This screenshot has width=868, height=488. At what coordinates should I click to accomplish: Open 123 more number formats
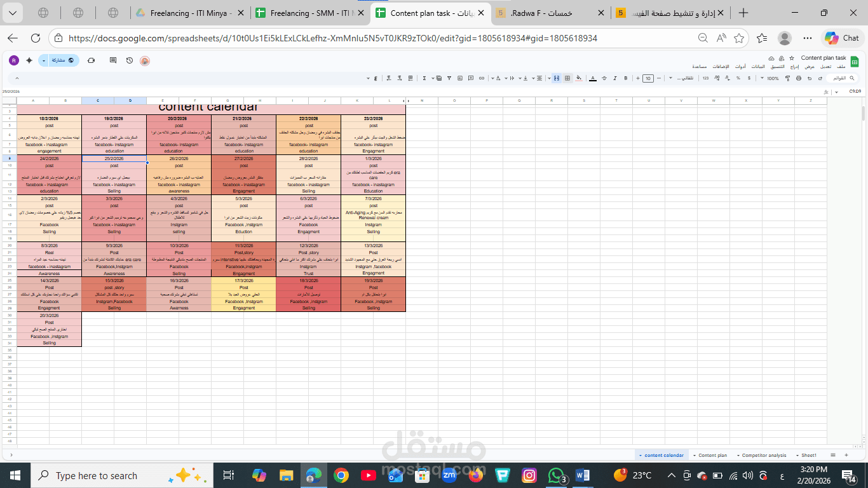[x=705, y=78]
